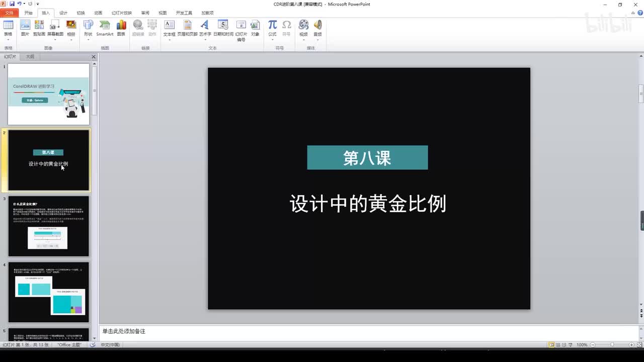The height and width of the screenshot is (362, 644).
Task: Expand the arrow under 视频
Action: 303,39
